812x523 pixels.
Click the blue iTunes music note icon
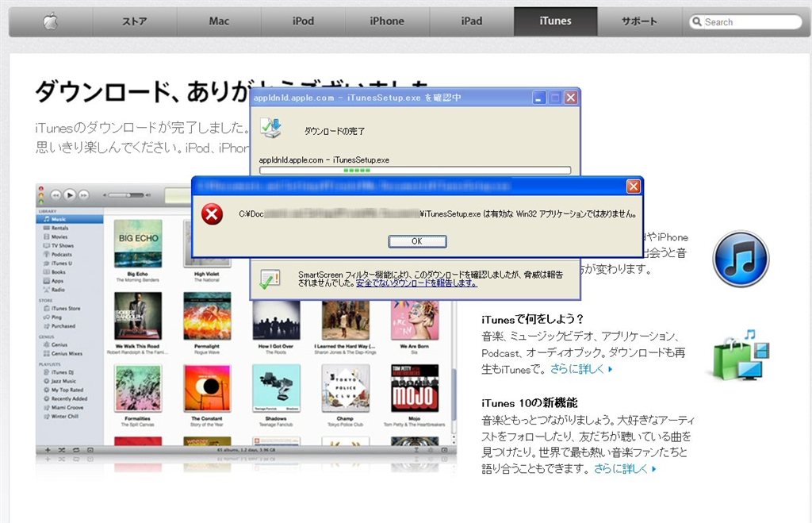(x=740, y=258)
